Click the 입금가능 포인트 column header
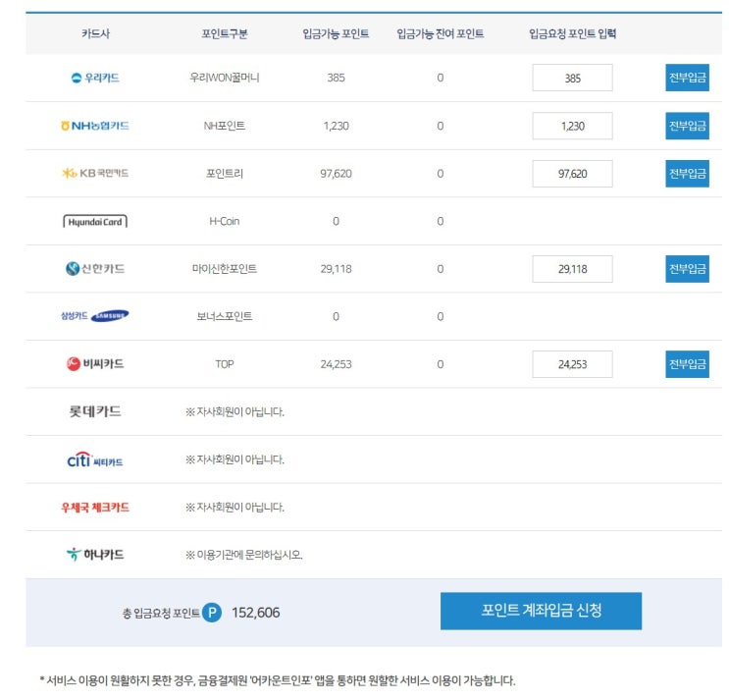The height and width of the screenshot is (700, 729). [x=336, y=33]
